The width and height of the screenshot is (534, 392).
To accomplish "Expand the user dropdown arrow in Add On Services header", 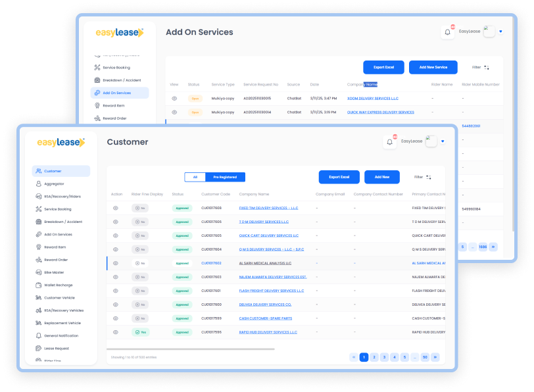I will tap(500, 31).
